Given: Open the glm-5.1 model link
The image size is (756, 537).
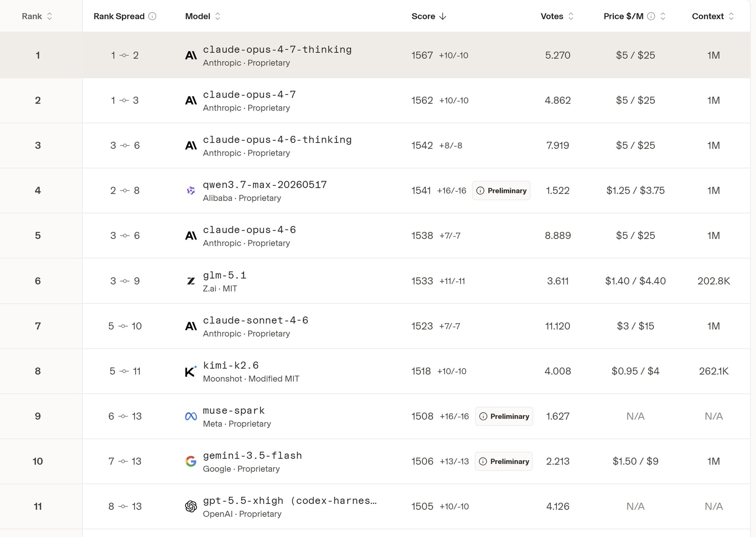Looking at the screenshot, I should click(224, 275).
